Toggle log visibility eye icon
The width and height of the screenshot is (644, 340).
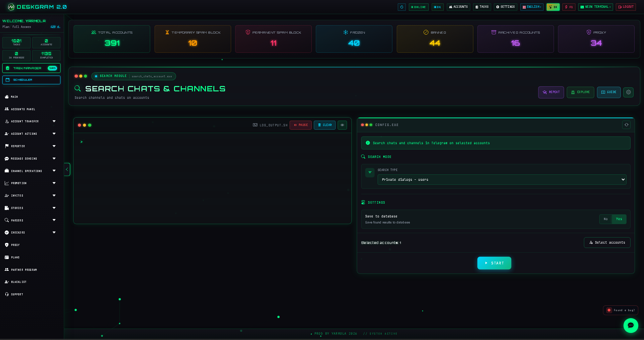(x=342, y=125)
